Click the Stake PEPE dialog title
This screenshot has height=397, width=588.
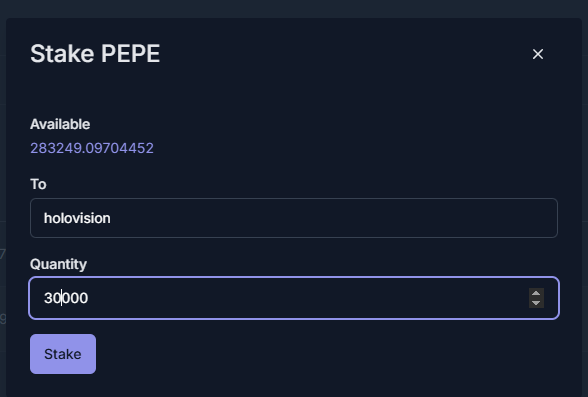click(95, 54)
